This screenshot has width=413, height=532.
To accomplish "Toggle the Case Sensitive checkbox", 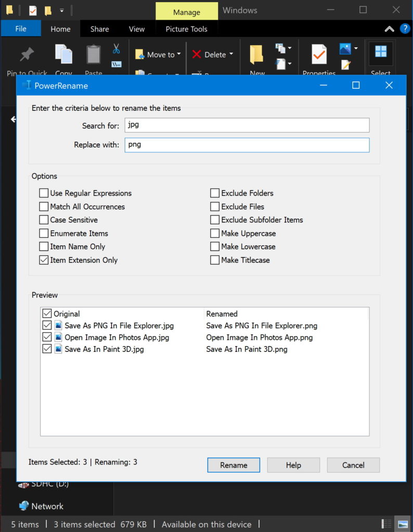I will pyautogui.click(x=44, y=220).
